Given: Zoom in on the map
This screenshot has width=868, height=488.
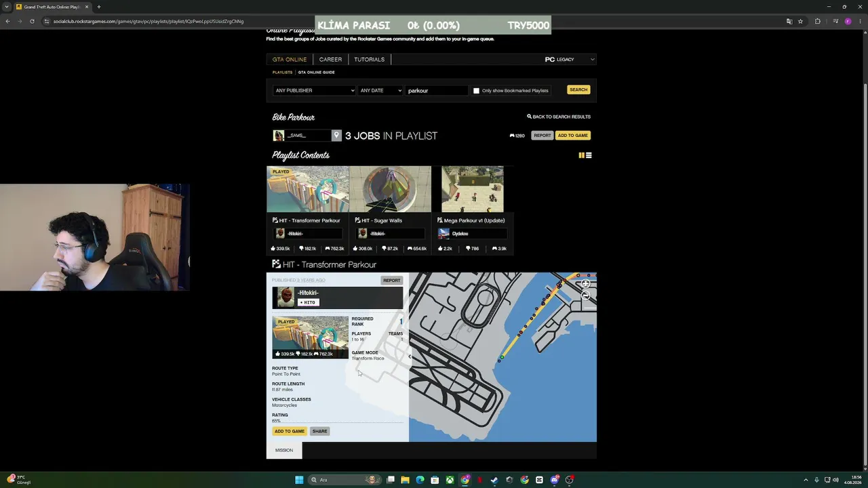Looking at the screenshot, I should [x=585, y=283].
